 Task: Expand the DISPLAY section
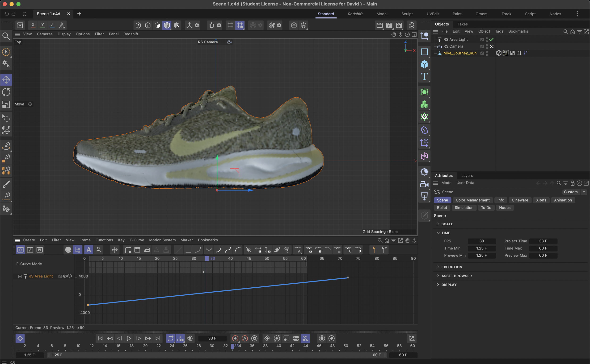[x=438, y=285]
